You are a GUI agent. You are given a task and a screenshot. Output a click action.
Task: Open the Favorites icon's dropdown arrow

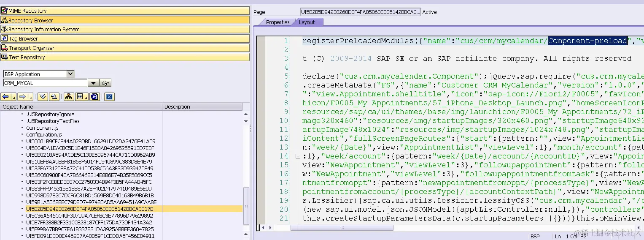(x=86, y=97)
